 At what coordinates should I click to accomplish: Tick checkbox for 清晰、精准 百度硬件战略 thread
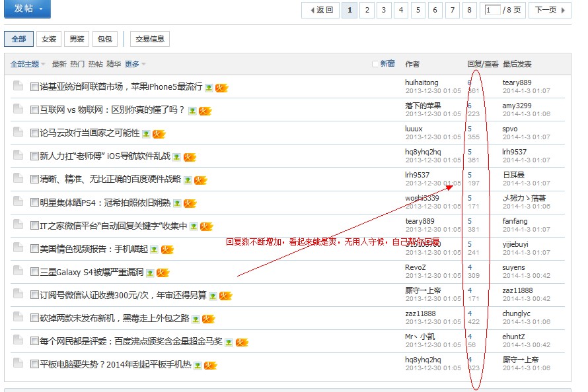tap(34, 180)
